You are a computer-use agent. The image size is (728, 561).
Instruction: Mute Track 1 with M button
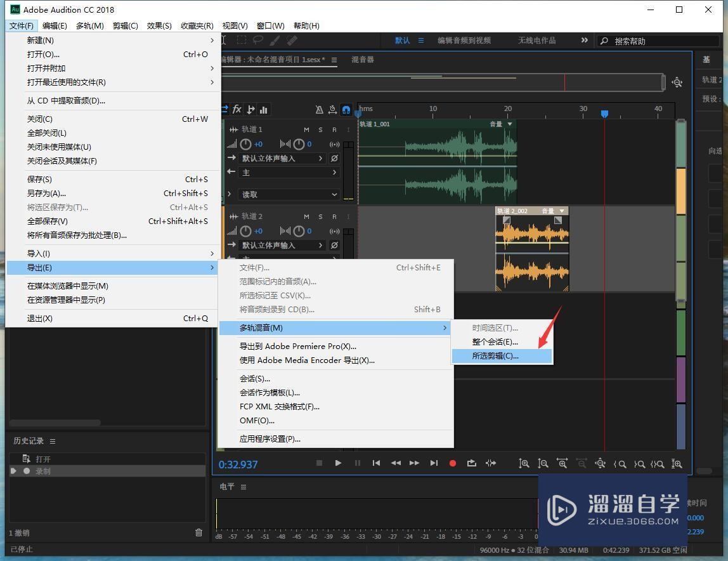pyautogui.click(x=306, y=129)
